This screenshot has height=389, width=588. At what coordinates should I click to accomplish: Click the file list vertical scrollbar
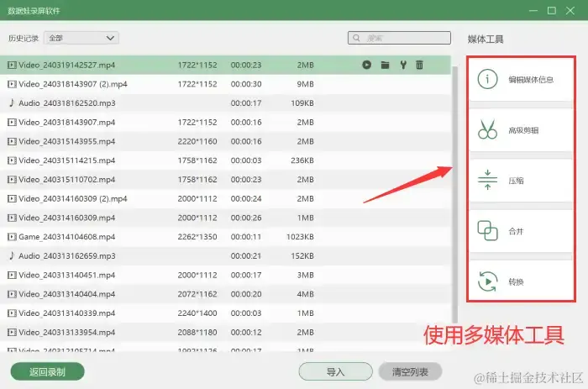[x=455, y=194]
